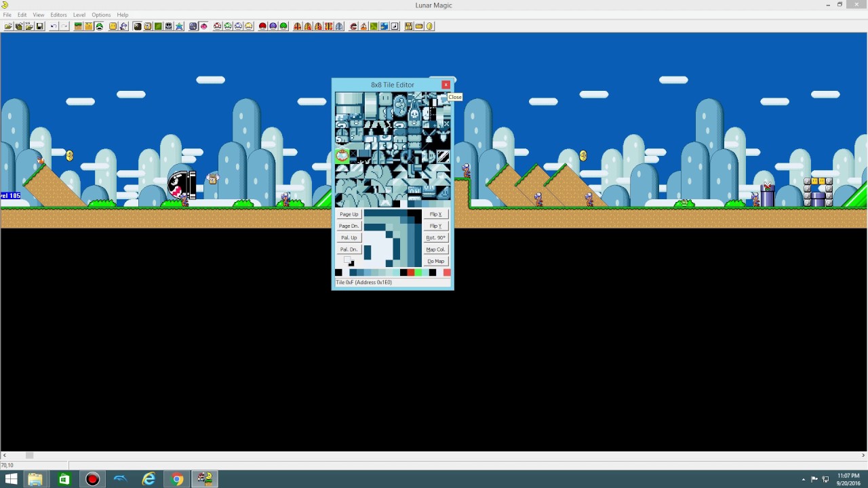The image size is (868, 488).
Task: Click the red record button taskbar icon
Action: (92, 479)
